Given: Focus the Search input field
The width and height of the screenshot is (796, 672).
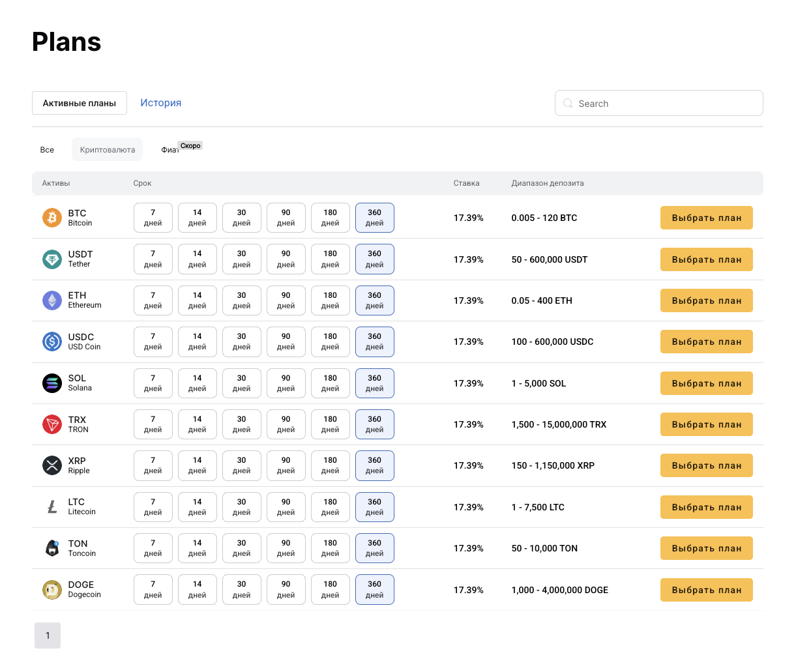Looking at the screenshot, I should (665, 104).
